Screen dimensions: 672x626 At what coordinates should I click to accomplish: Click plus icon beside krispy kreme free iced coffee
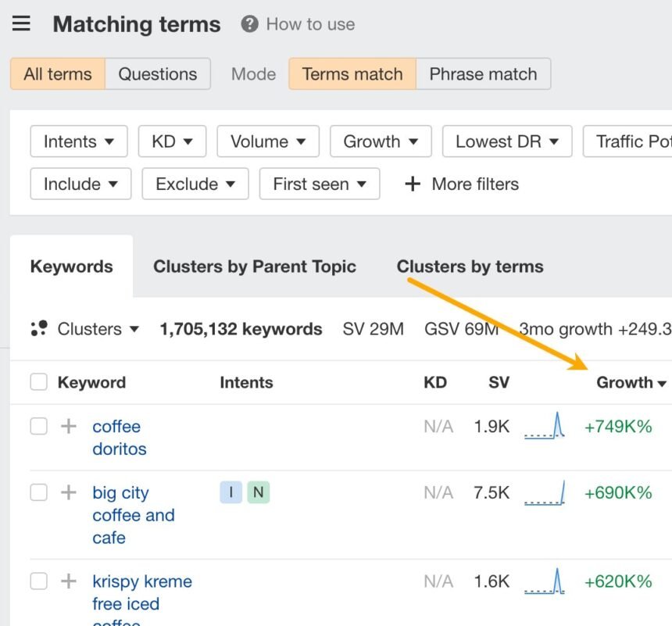[x=70, y=581]
